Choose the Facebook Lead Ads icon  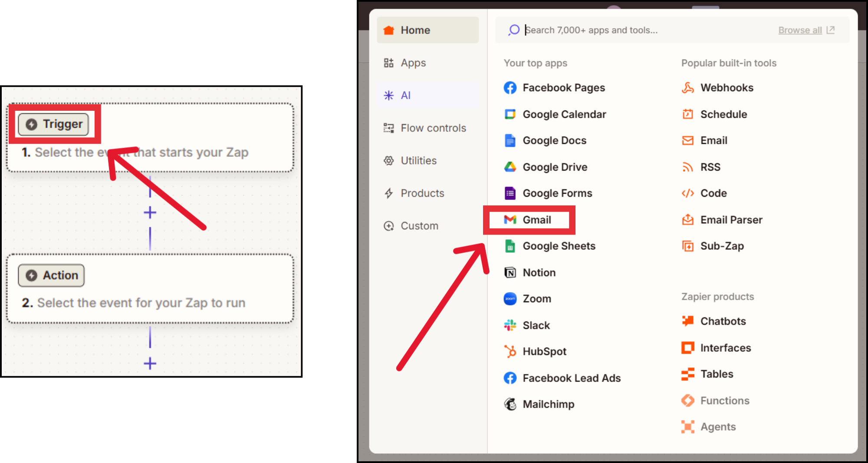[510, 378]
